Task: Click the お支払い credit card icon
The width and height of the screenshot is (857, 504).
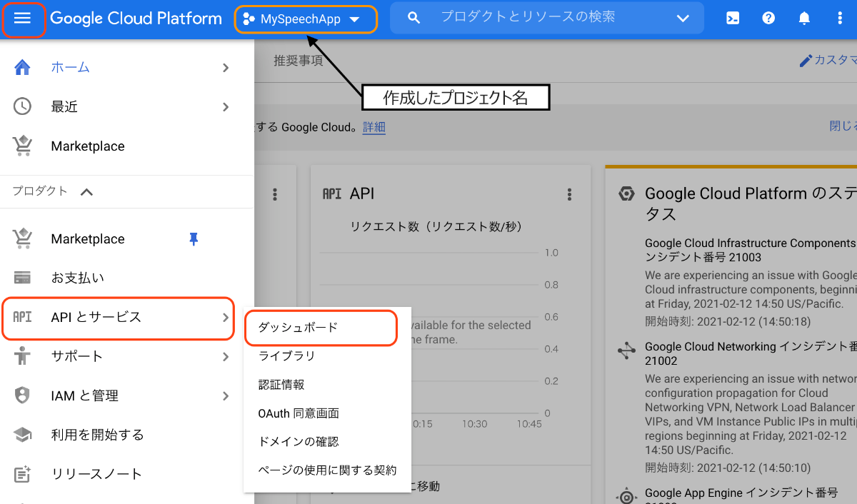Action: [23, 278]
